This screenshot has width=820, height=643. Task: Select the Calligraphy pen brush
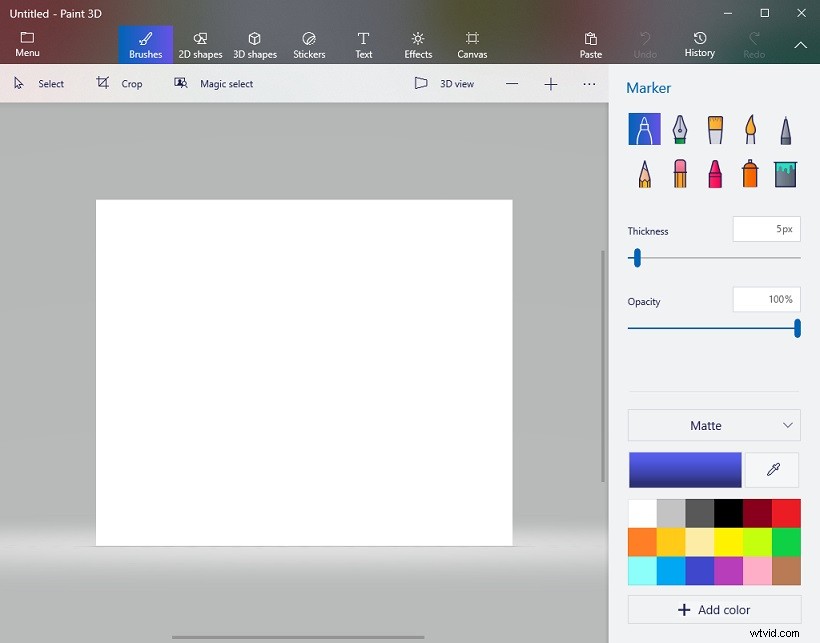tap(679, 129)
